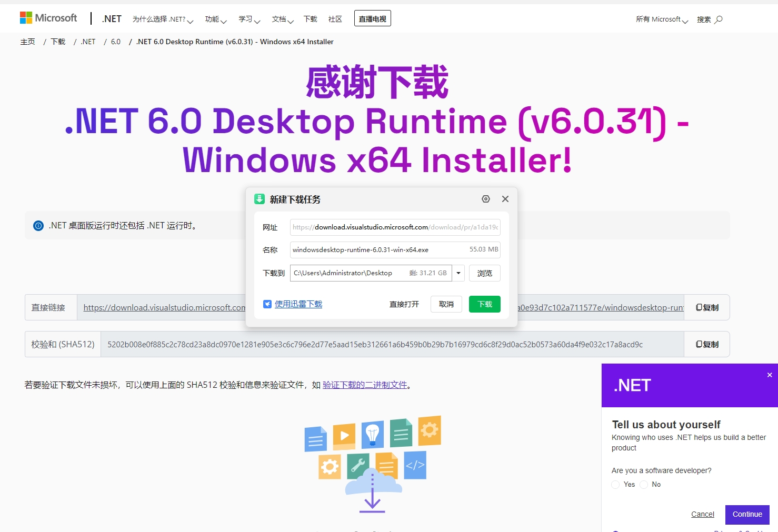
Task: Open the 社区 nav item
Action: [x=335, y=19]
